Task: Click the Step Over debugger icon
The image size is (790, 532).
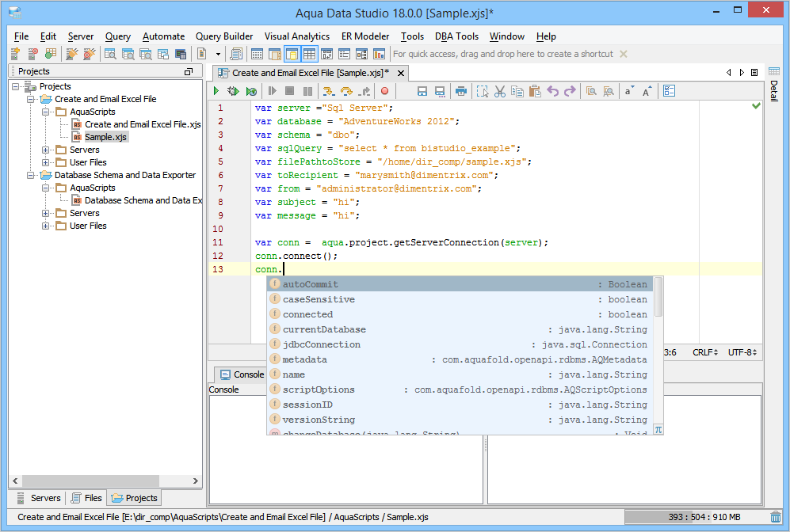Action: pyautogui.click(x=346, y=91)
